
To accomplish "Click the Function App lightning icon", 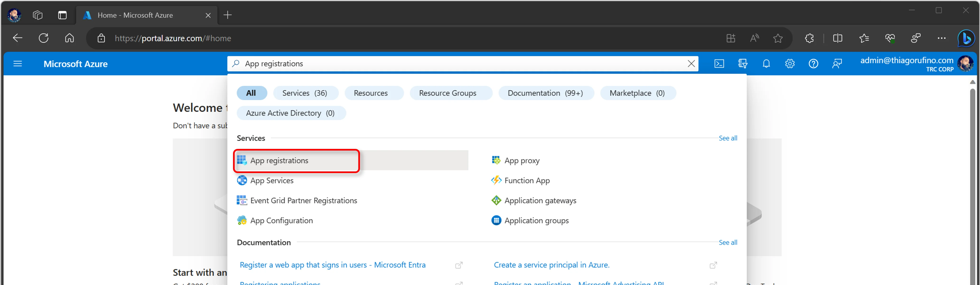I will pyautogui.click(x=496, y=180).
